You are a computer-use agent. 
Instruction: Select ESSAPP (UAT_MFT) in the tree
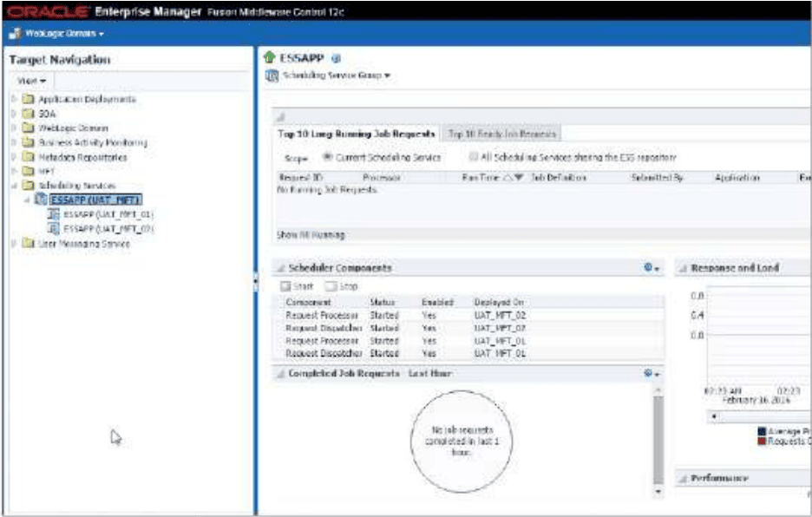95,200
